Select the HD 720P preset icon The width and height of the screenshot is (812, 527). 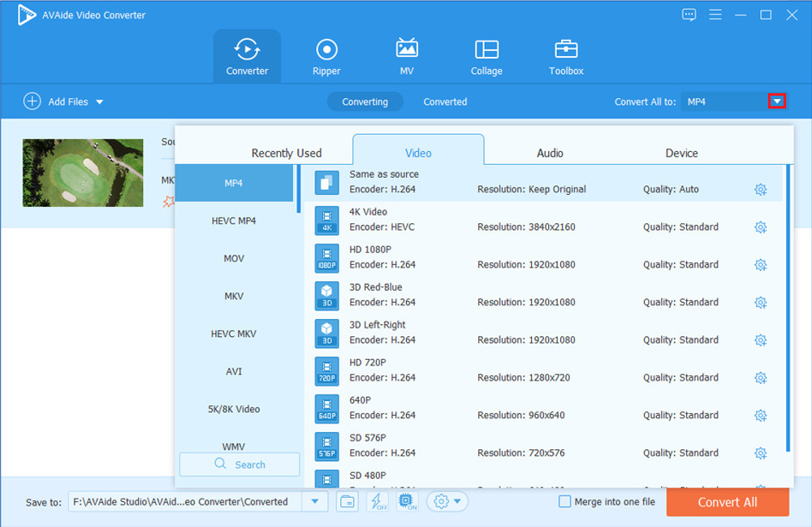(326, 371)
